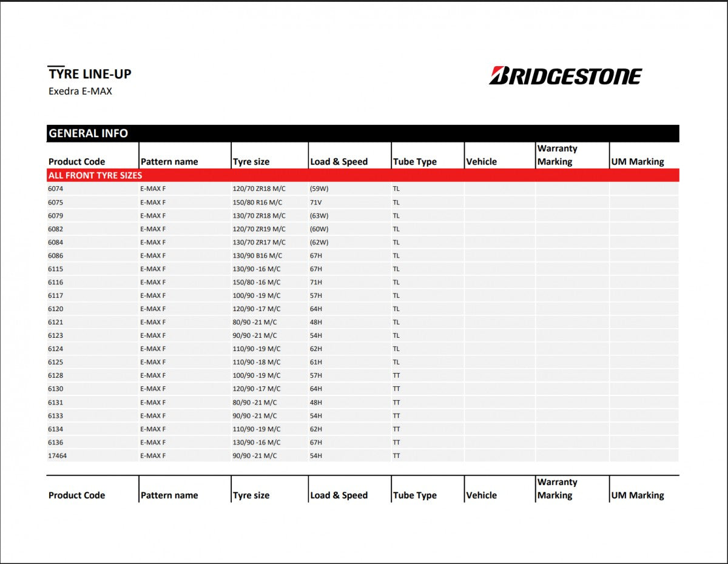The image size is (728, 564).
Task: Click Load & Speed header in bottom header row
Action: coord(339,495)
